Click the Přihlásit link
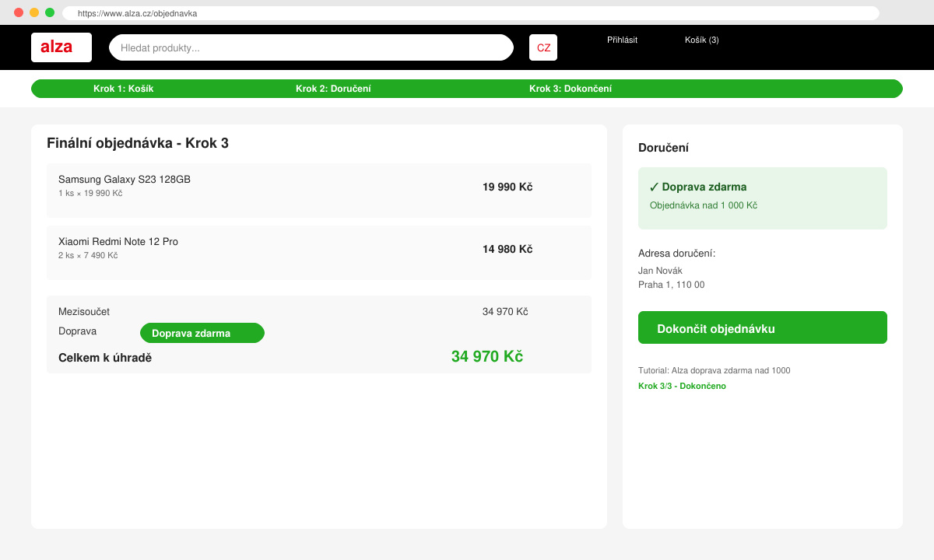Viewport: 934px width, 560px height. click(x=622, y=40)
